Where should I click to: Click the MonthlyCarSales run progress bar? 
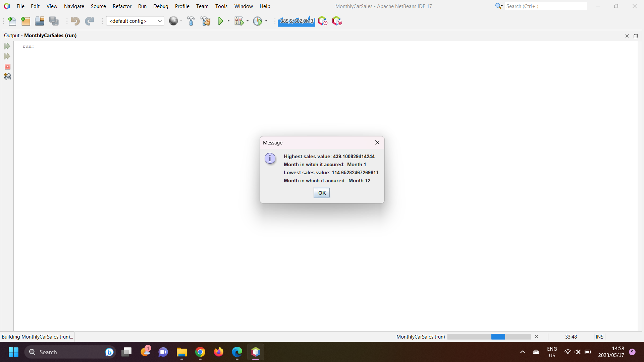[x=489, y=337]
